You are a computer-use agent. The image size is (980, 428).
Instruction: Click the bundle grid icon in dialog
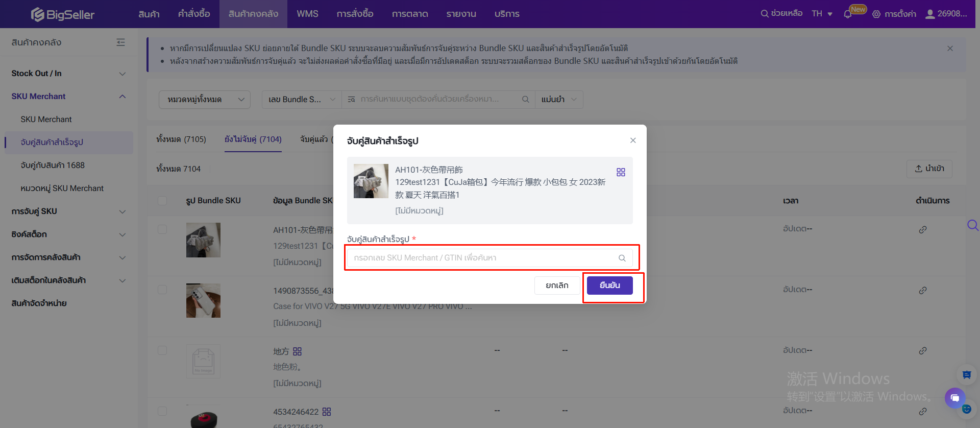pos(621,172)
